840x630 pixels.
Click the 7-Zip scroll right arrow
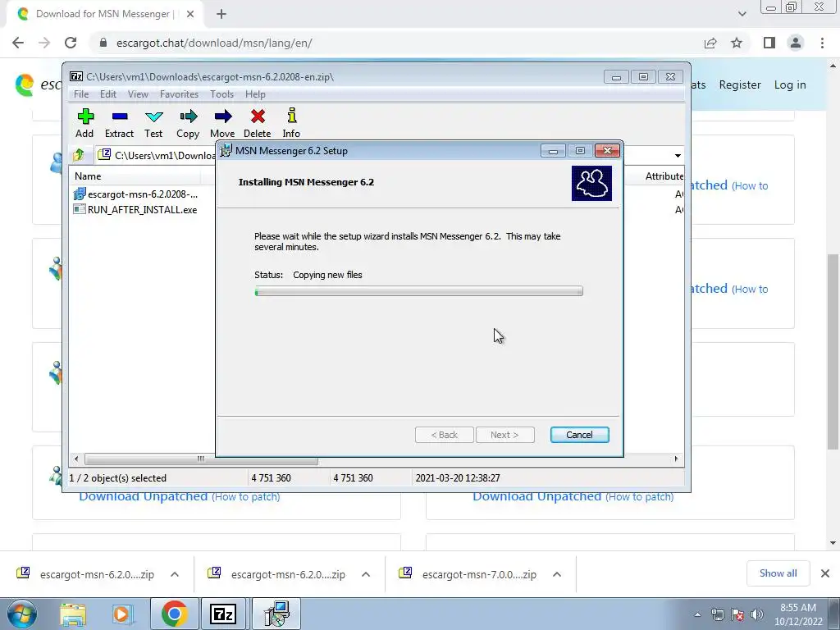pyautogui.click(x=676, y=459)
